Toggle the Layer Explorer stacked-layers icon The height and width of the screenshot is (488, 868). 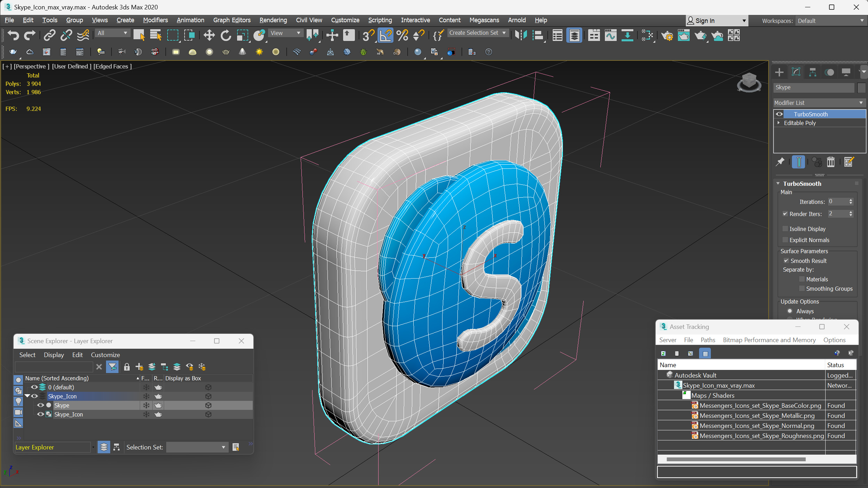pyautogui.click(x=104, y=447)
